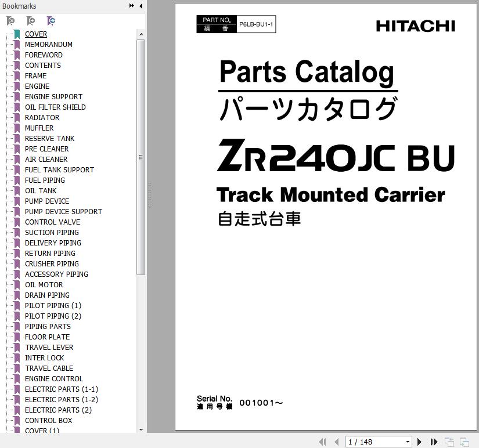The height and width of the screenshot is (448, 479).
Task: Click the bookmark icon beside RADIATOR
Action: pos(17,118)
